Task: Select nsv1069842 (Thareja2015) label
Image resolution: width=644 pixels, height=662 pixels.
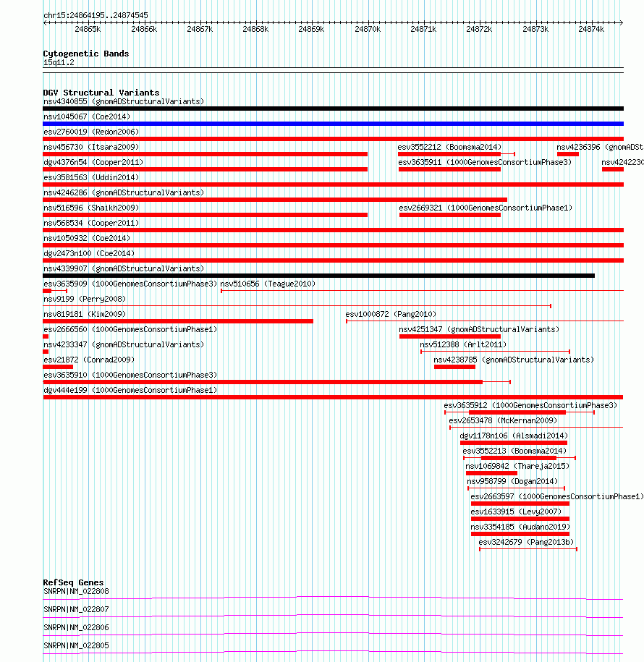Action: (x=517, y=466)
